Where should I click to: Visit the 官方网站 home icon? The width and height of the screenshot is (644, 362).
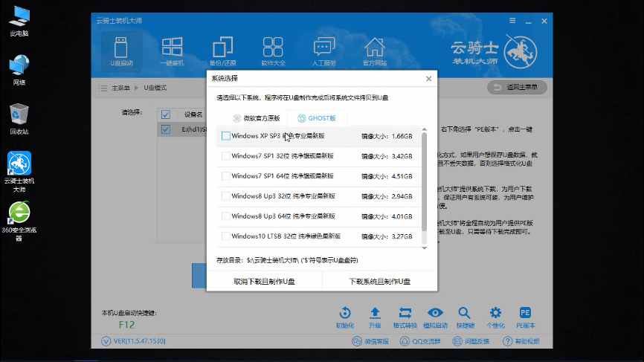375,52
